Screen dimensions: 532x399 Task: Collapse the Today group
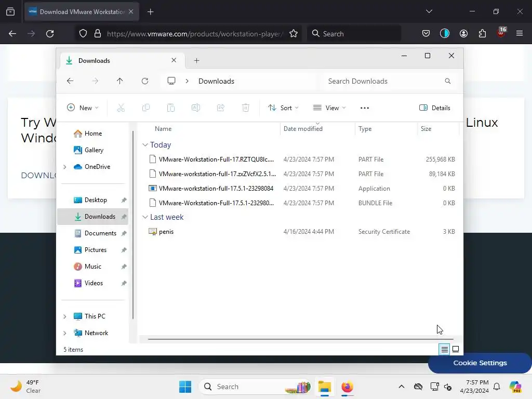(145, 145)
